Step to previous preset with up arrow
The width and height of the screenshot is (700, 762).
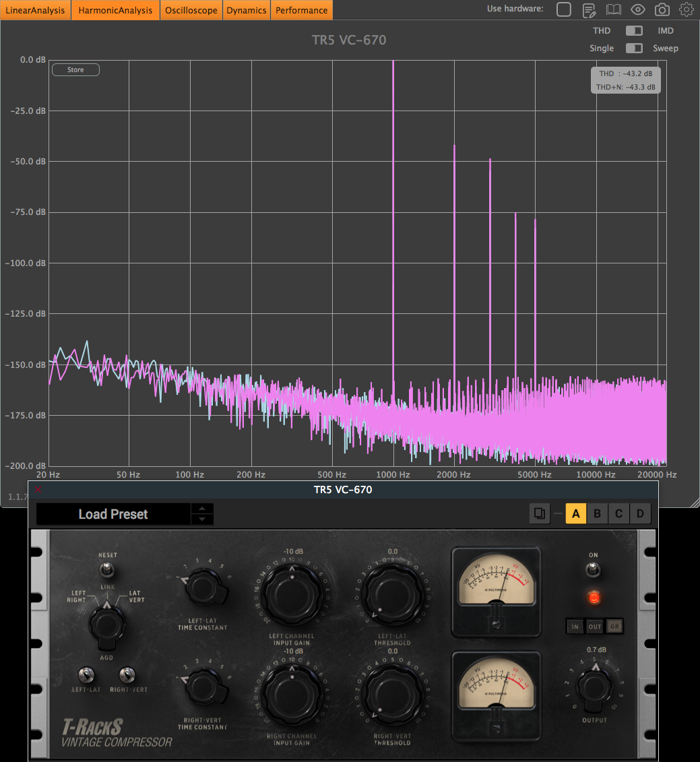pos(202,509)
